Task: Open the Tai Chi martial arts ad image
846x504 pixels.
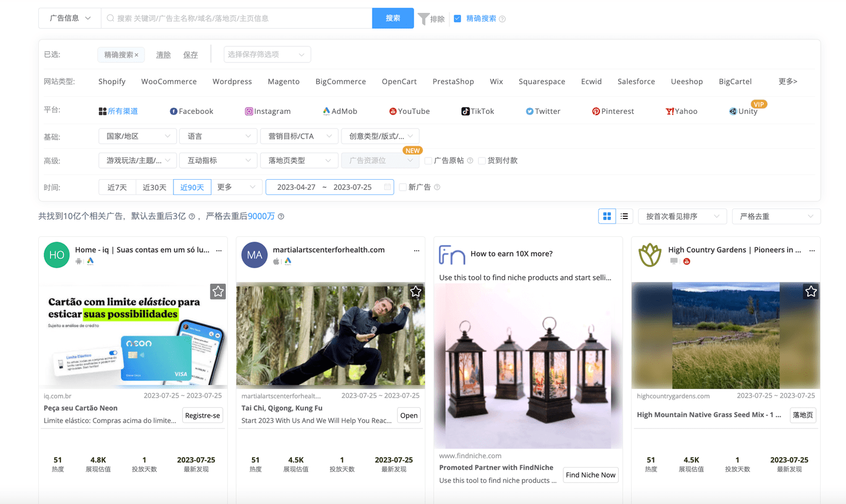Action: click(x=330, y=334)
